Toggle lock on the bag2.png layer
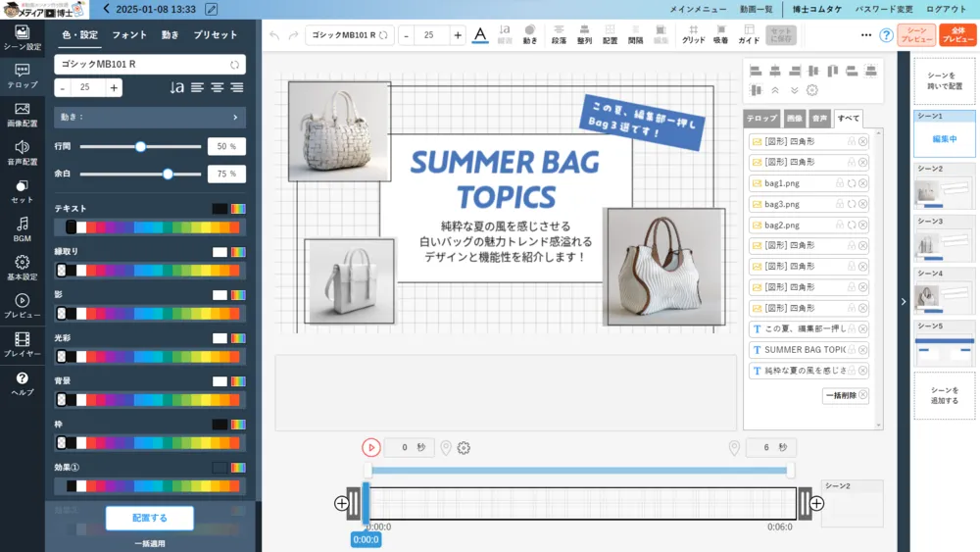This screenshot has width=980, height=552. coord(839,225)
